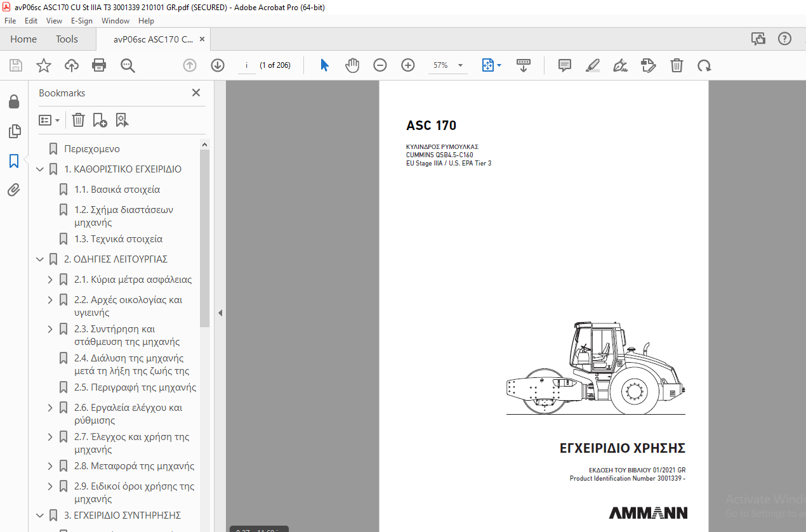Open the page thumbnails panel
806x532 pixels.
[14, 131]
